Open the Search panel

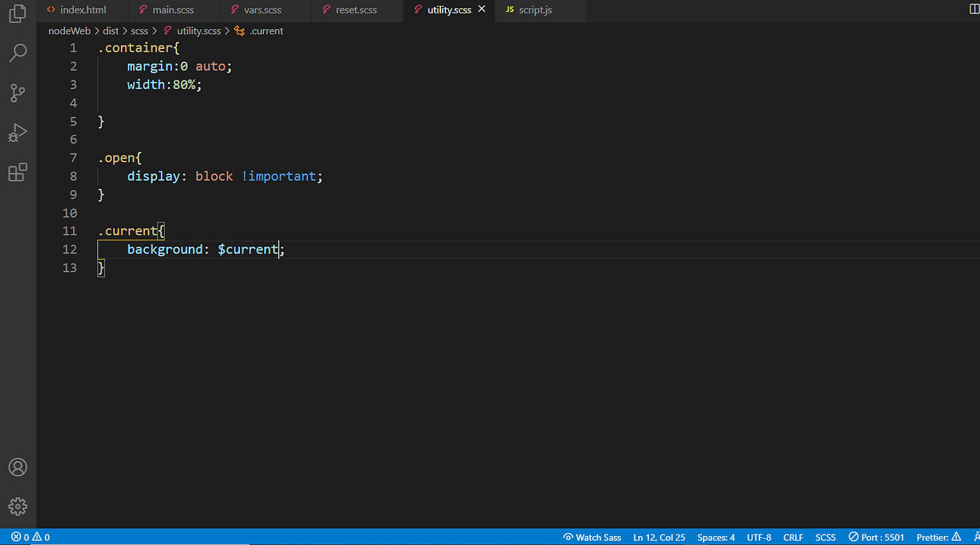(17, 53)
